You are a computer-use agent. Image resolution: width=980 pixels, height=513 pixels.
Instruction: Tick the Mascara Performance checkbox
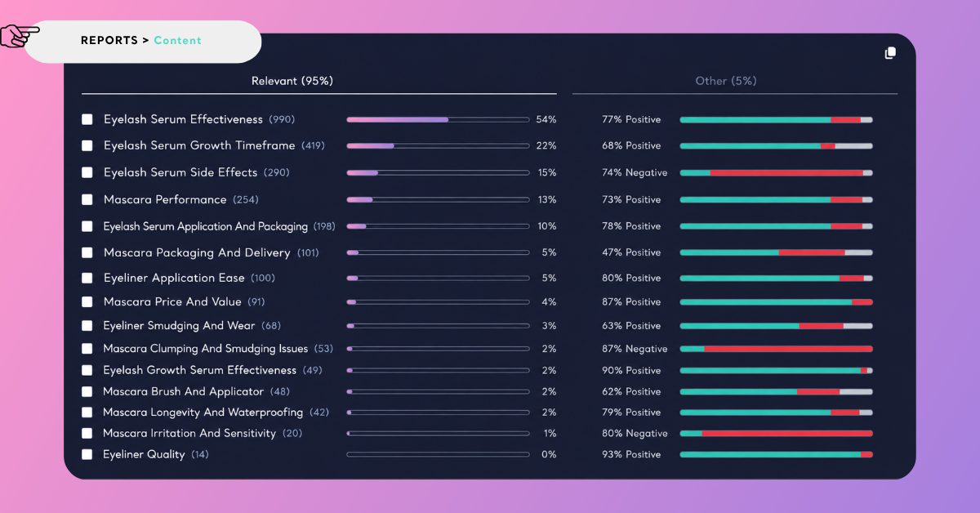click(x=87, y=199)
